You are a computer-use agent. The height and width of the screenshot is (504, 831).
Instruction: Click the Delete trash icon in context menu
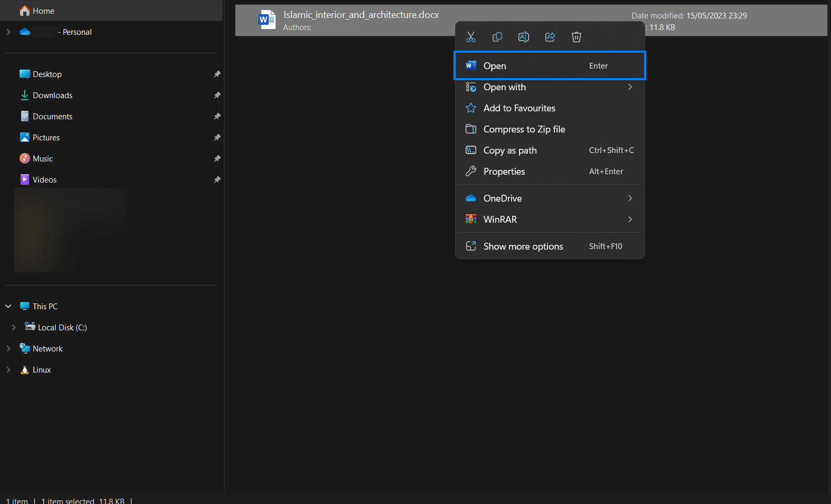click(x=577, y=37)
